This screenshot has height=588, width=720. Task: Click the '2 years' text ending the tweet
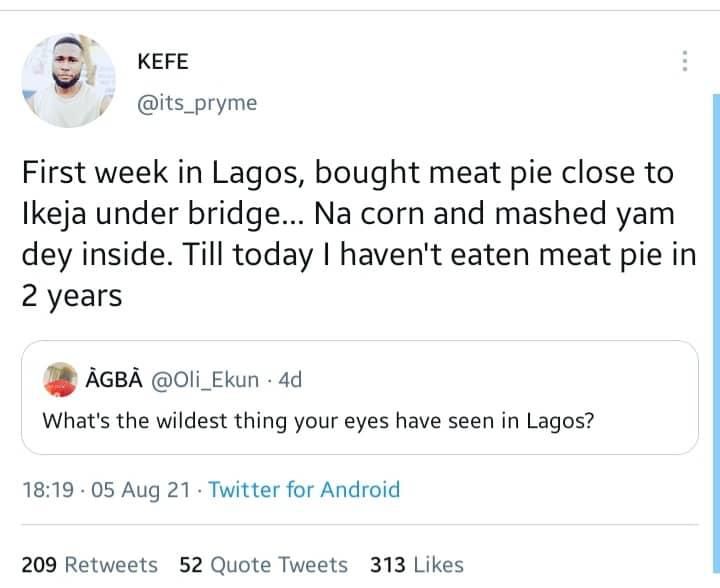point(71,297)
